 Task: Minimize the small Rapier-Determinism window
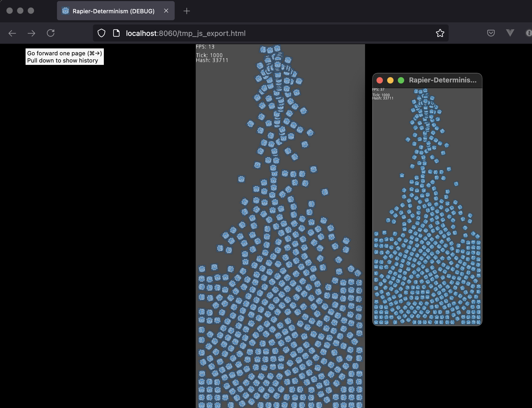pyautogui.click(x=390, y=80)
